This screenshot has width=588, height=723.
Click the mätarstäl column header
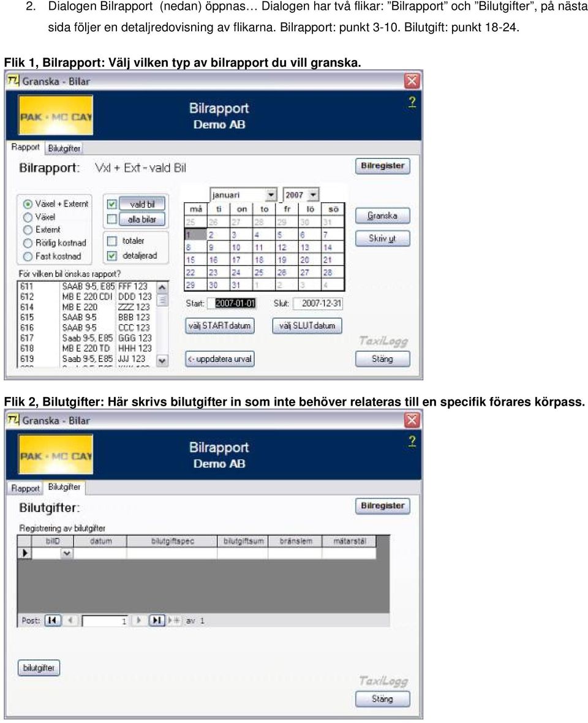[349, 541]
